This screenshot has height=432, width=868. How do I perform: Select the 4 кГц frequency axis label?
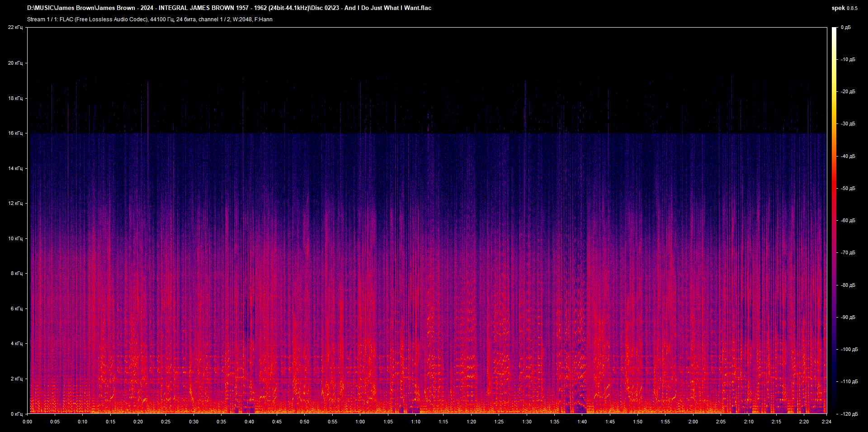point(16,344)
